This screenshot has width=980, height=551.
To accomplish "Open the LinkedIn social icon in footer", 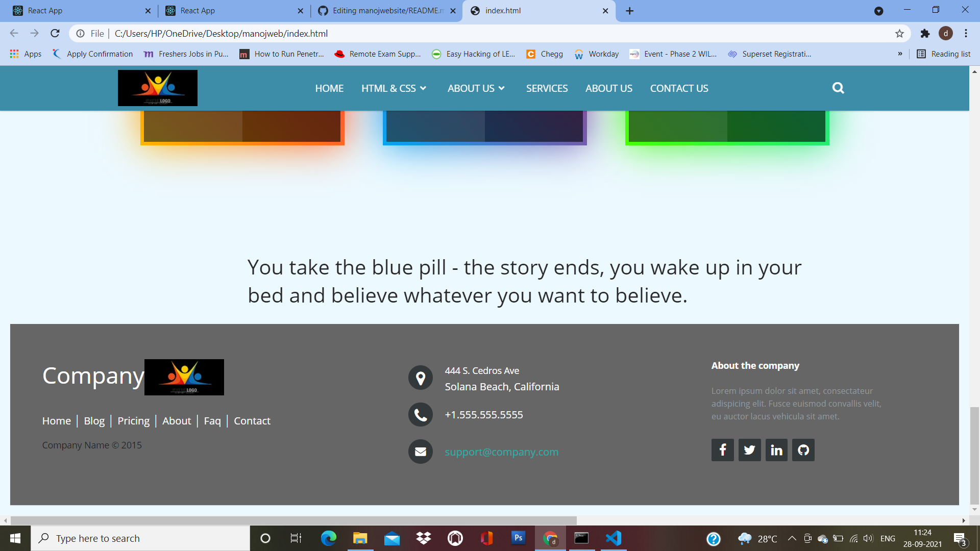I will click(x=776, y=450).
